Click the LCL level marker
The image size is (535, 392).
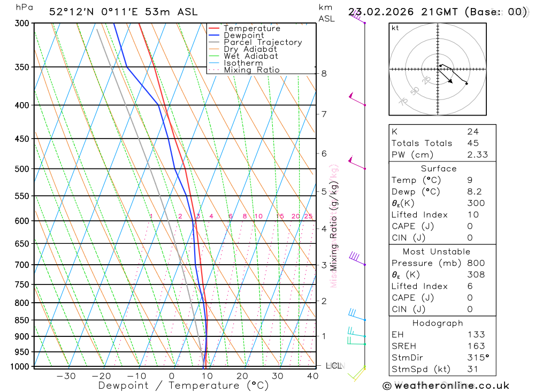pyautogui.click(x=334, y=366)
